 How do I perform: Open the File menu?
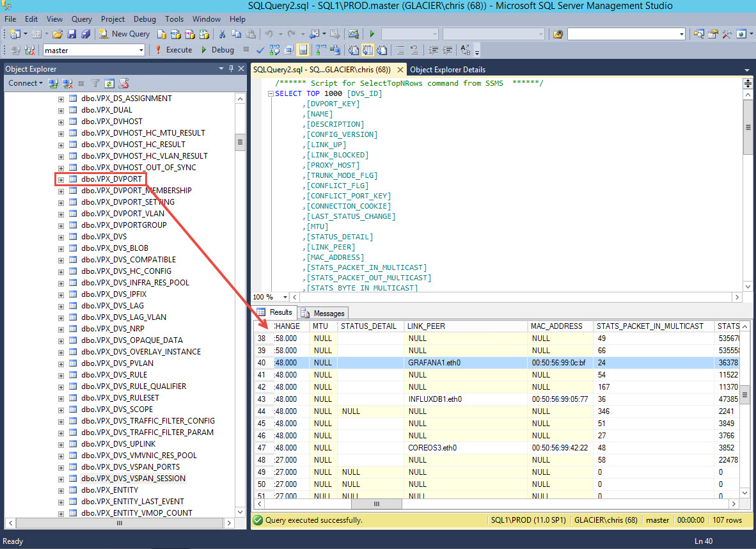[10, 19]
